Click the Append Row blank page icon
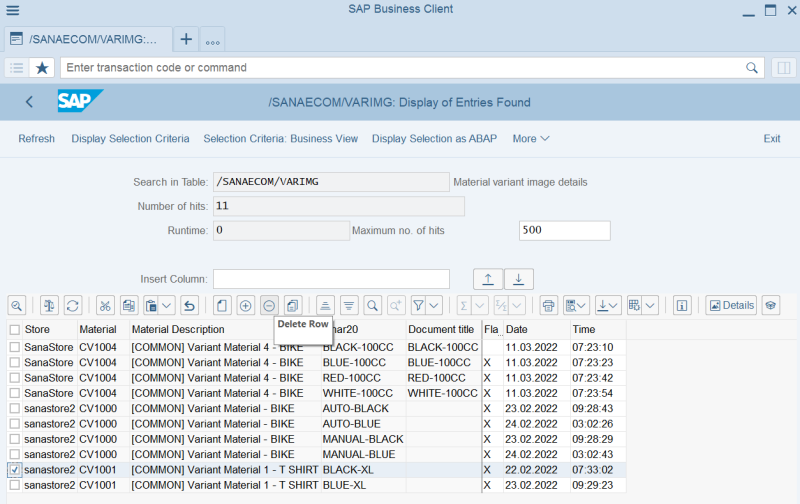Screen dimensions: 800x504 click(222, 306)
